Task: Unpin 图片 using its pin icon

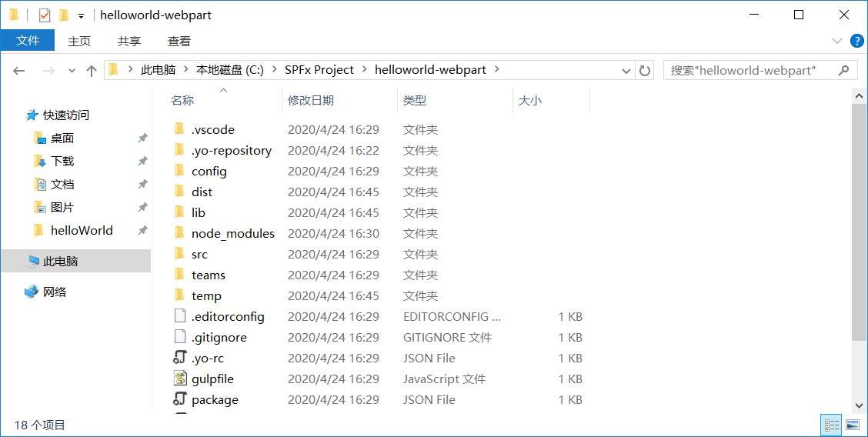Action: click(x=143, y=207)
